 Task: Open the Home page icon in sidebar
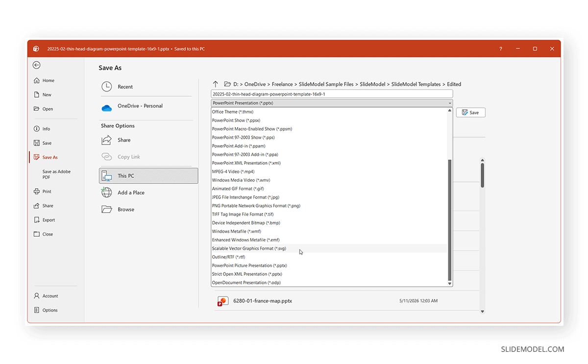[37, 80]
